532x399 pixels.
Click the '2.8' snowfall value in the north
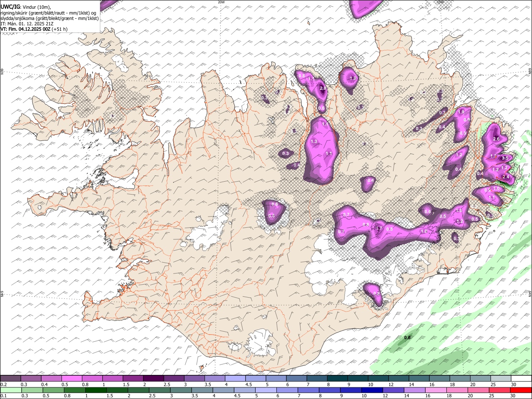pos(323,89)
